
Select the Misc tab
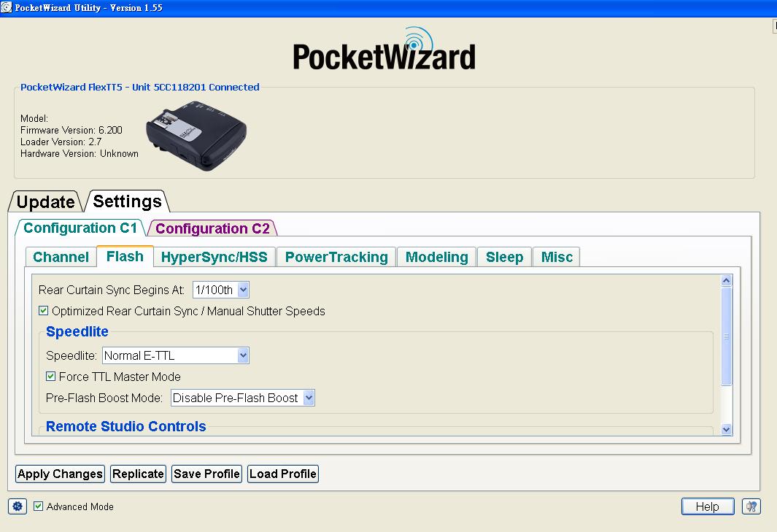click(x=557, y=257)
